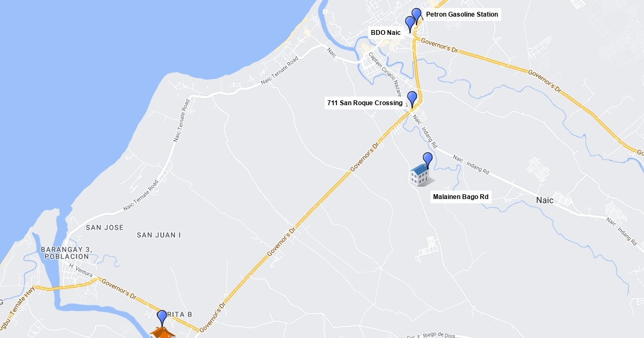Click the 711 San Roque Crossing label
Screen dimensions: 644x338
point(365,103)
